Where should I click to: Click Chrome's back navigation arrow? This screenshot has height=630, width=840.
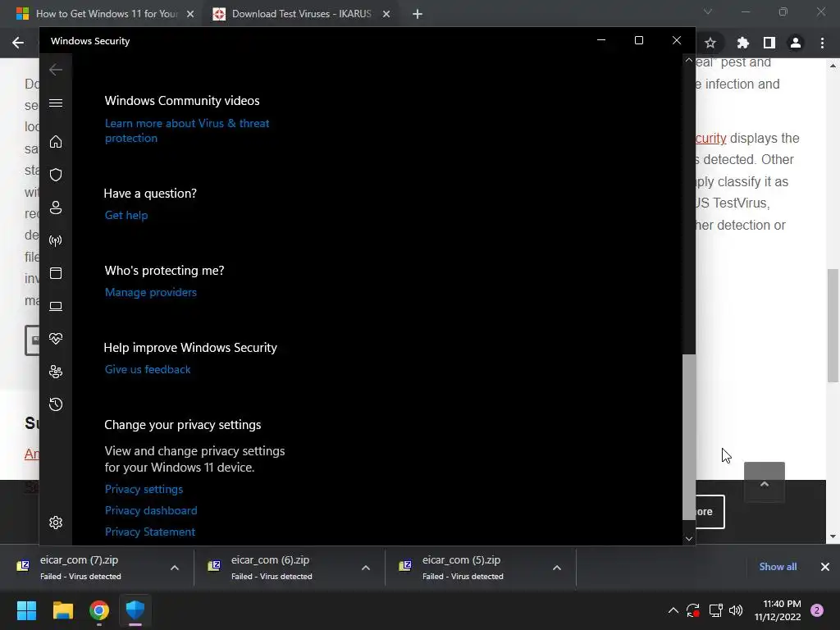18,43
